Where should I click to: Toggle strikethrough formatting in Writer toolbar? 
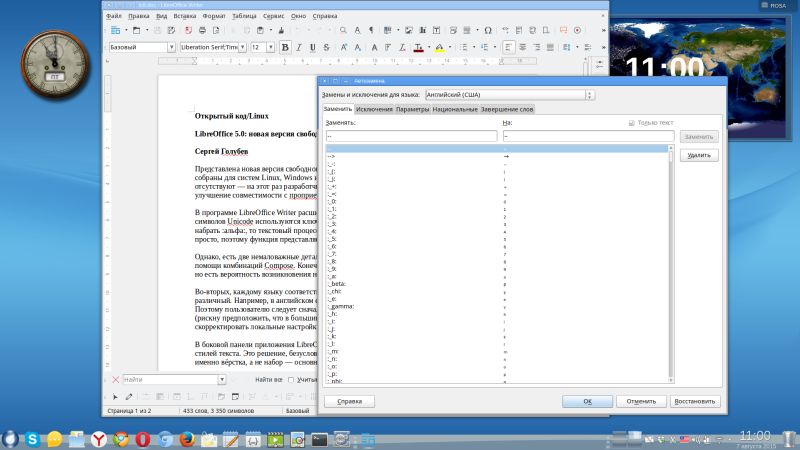tap(327, 47)
